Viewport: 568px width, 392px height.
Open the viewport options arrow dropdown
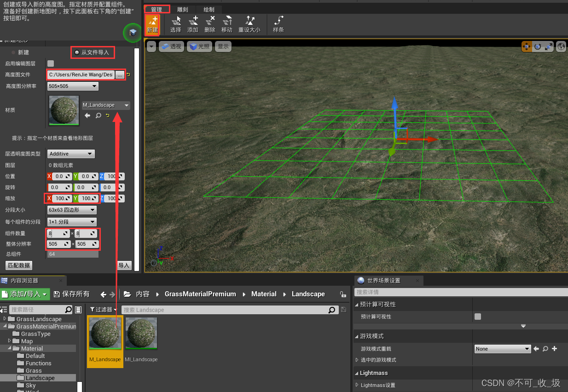pyautogui.click(x=151, y=46)
